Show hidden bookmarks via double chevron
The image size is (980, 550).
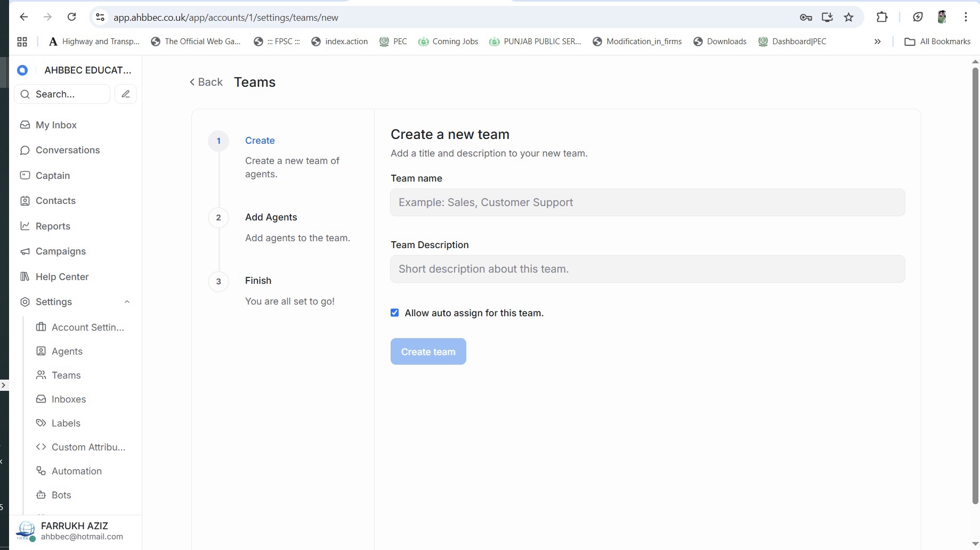(877, 42)
